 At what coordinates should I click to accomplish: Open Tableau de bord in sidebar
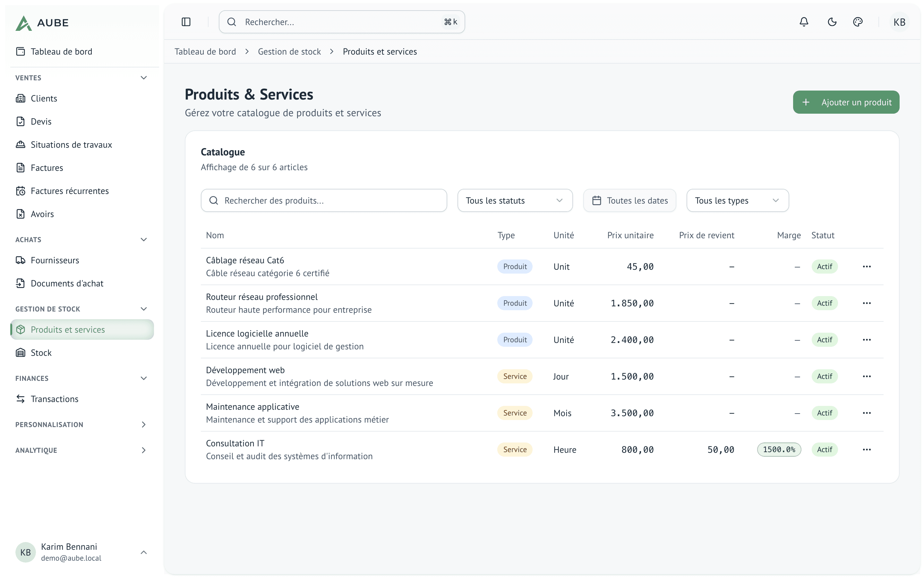82,51
